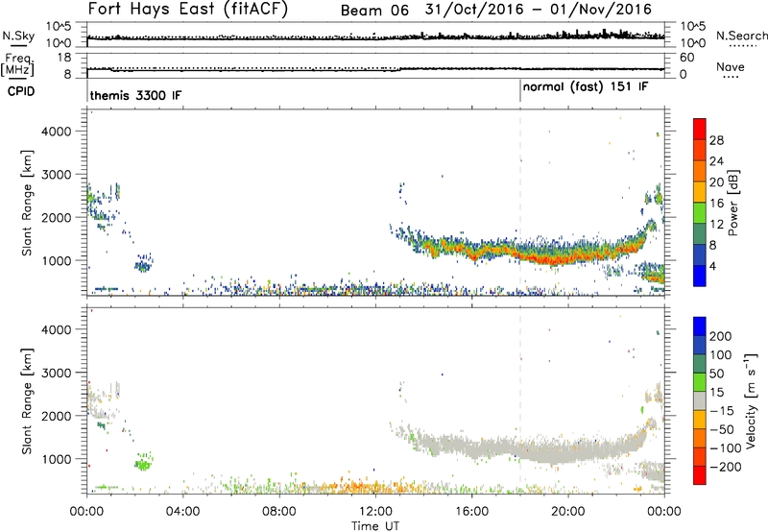The image size is (768, 532).
Task: Click the '18' tick on the frequency axis
Action: click(64, 58)
